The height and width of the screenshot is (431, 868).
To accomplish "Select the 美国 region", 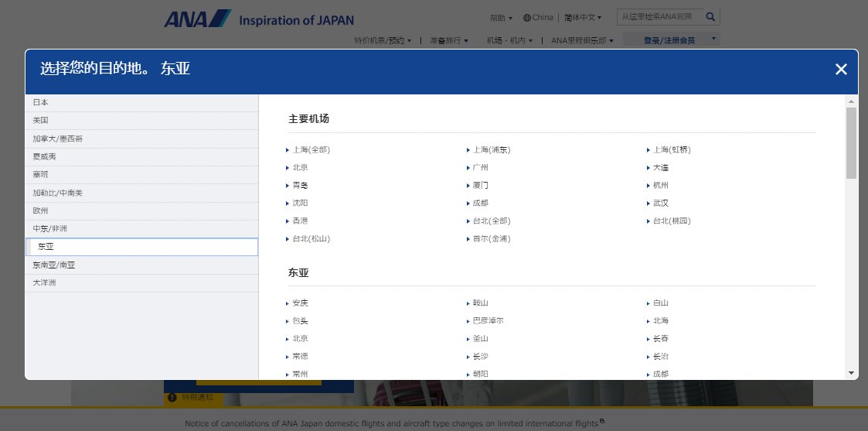I will pyautogui.click(x=141, y=121).
